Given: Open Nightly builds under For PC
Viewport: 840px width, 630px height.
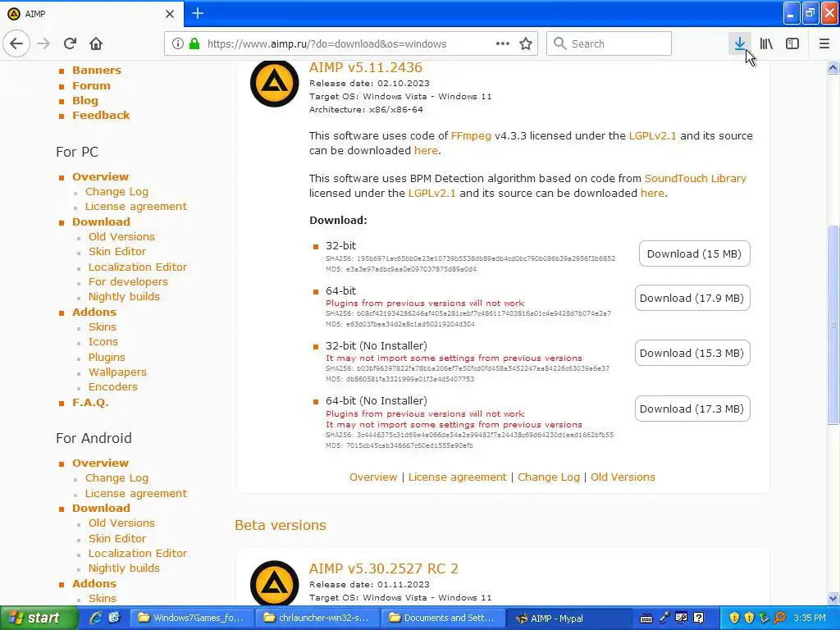Looking at the screenshot, I should pos(124,297).
